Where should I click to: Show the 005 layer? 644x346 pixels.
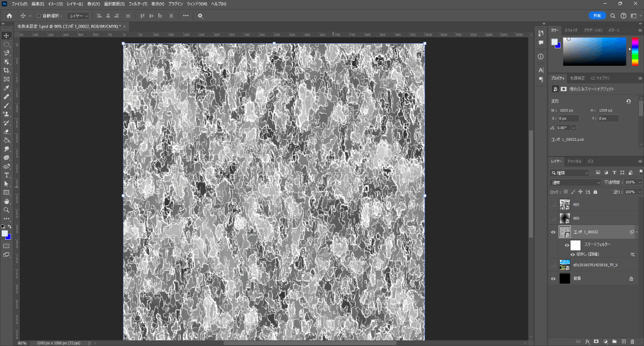pyautogui.click(x=553, y=205)
